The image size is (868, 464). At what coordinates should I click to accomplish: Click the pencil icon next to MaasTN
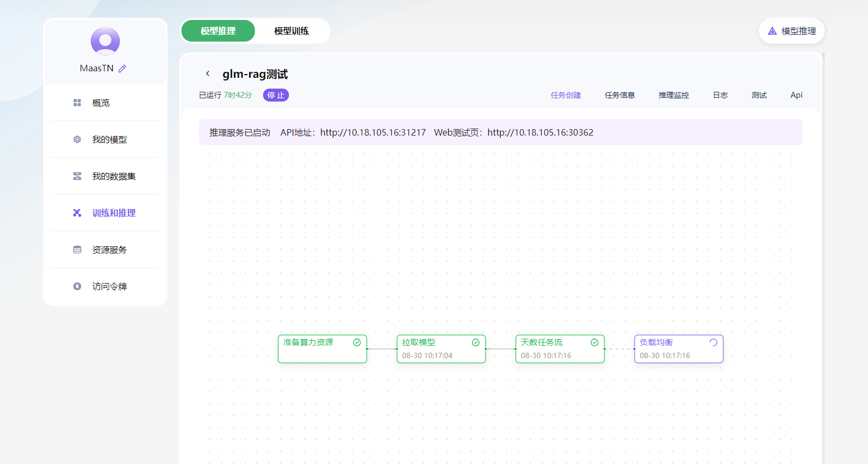click(123, 69)
